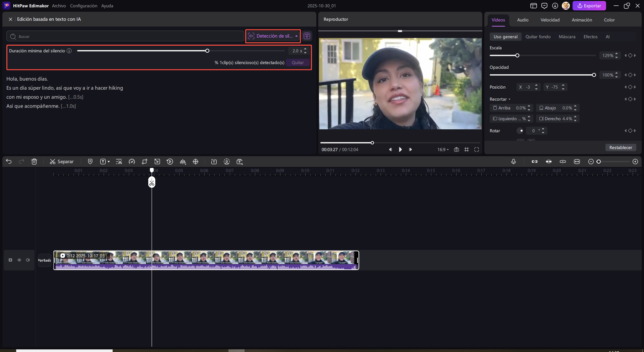Expand the Recortar options arrow

pyautogui.click(x=509, y=99)
